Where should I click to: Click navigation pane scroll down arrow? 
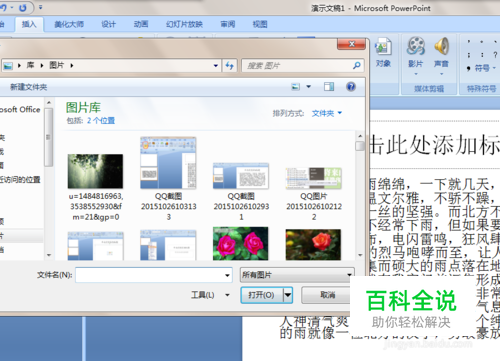[x=49, y=255]
